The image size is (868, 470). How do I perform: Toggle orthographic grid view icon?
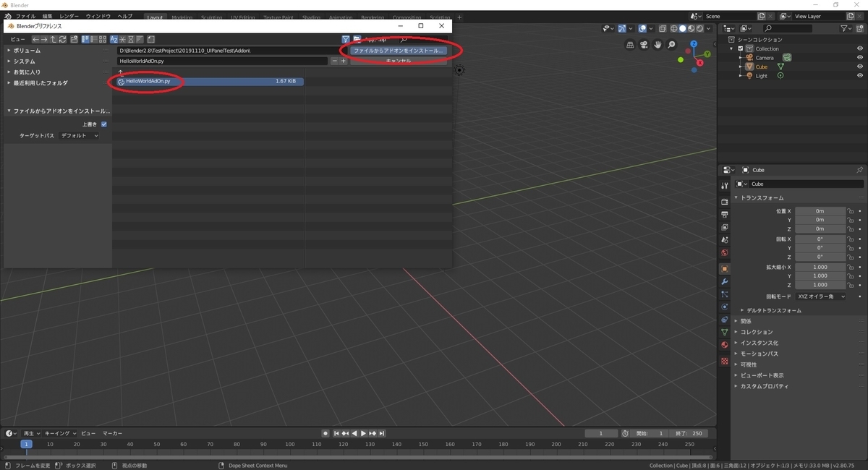630,45
